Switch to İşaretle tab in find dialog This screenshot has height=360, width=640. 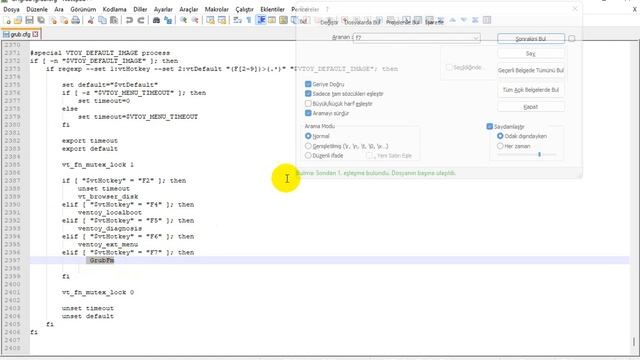[x=434, y=22]
